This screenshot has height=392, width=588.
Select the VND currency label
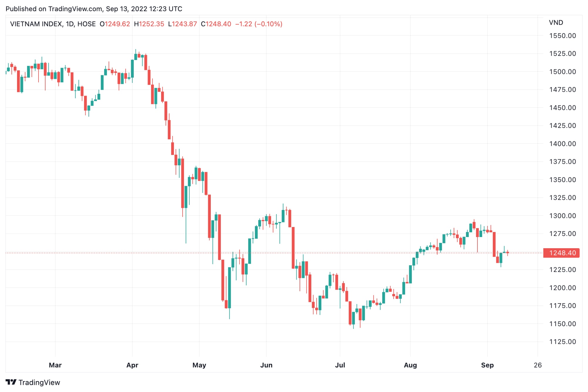[x=556, y=23]
